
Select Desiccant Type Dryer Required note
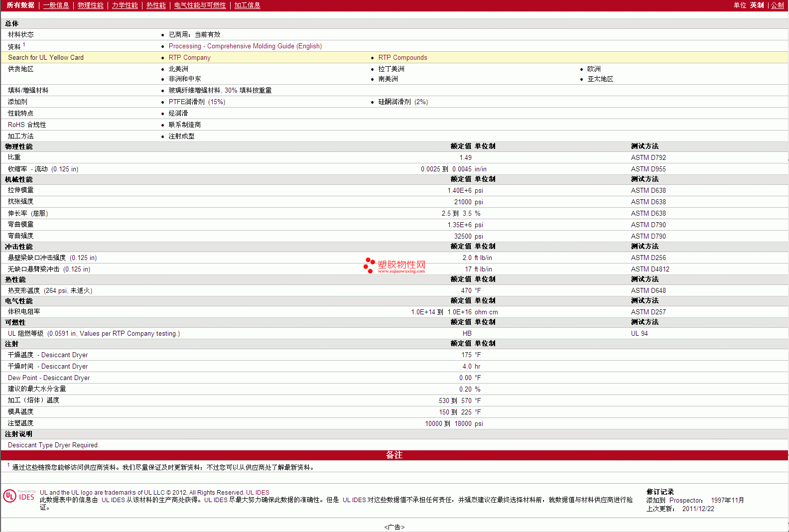[53, 445]
